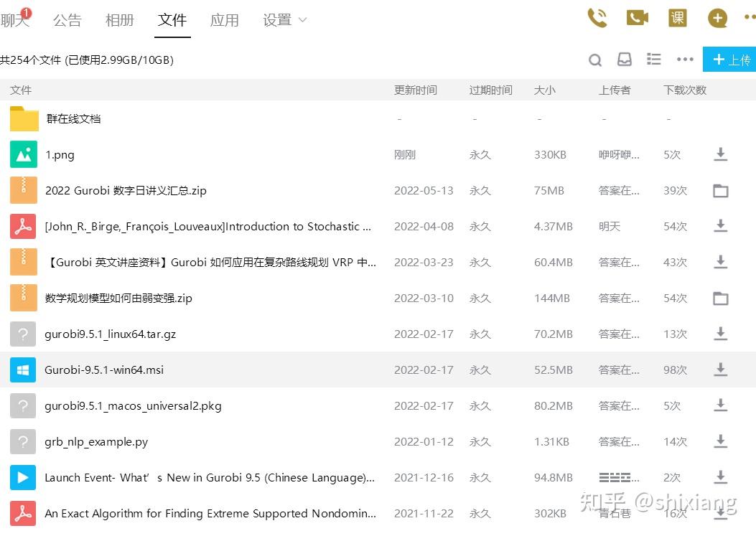Download 1.png

(720, 155)
